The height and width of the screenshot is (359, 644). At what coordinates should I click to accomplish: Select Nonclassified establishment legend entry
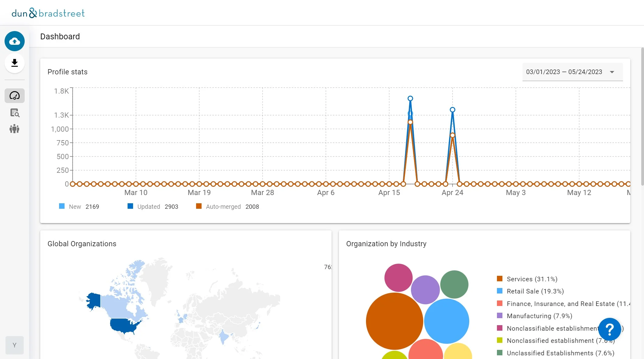click(x=556, y=340)
